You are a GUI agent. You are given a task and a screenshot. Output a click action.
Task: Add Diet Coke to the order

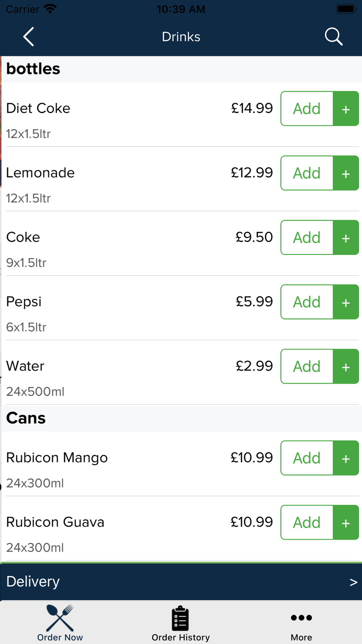coord(307,109)
